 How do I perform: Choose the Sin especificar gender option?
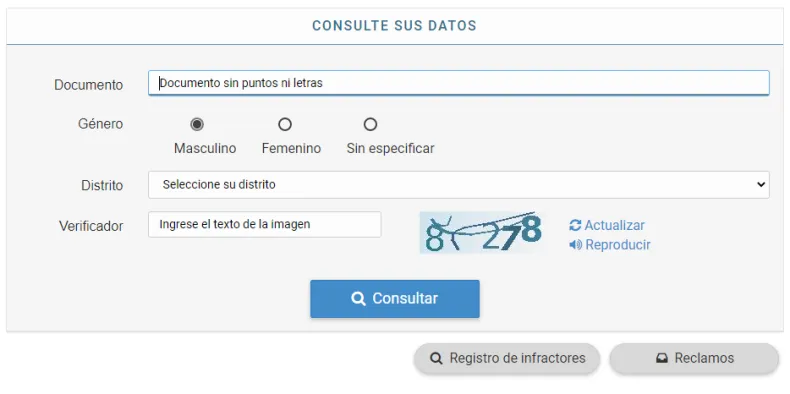coord(370,124)
